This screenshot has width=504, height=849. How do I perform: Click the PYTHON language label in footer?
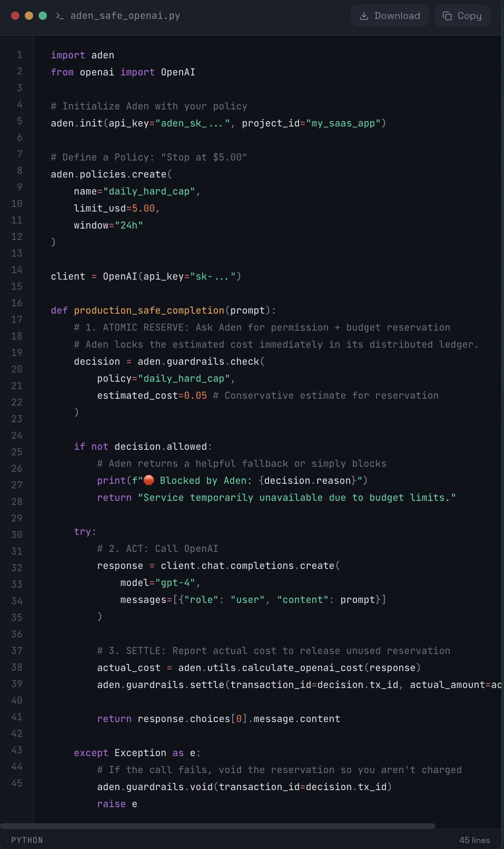[27, 840]
